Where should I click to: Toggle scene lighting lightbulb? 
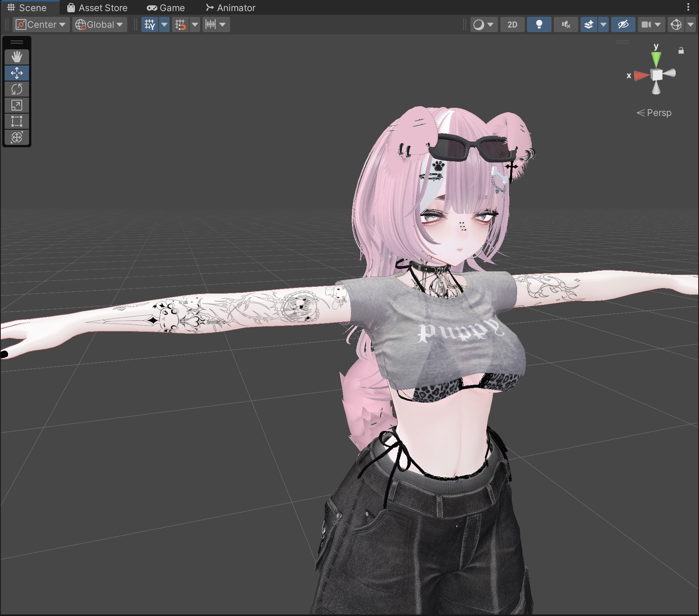tap(539, 25)
